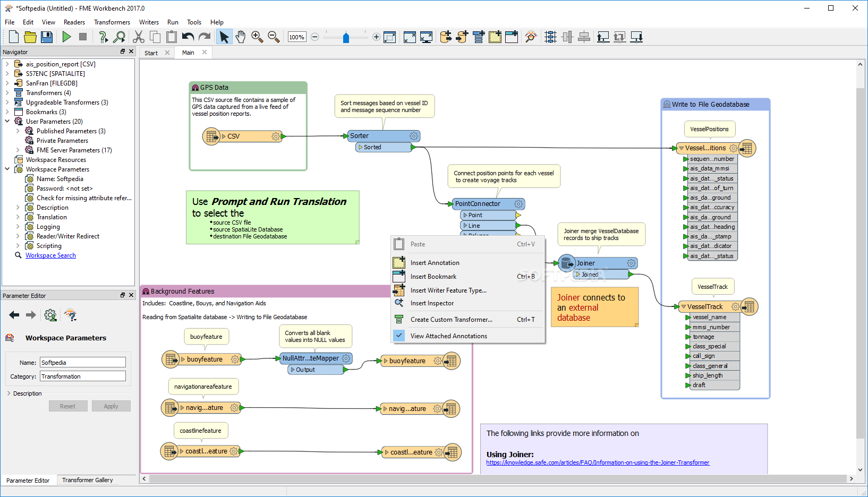
Task: Stop the translation with the square stop icon
Action: [x=83, y=37]
